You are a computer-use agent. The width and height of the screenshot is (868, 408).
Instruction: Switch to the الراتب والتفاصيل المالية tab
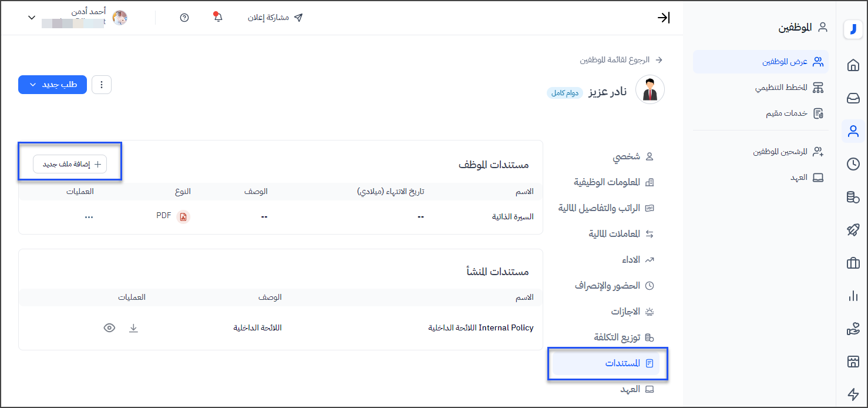click(x=606, y=208)
